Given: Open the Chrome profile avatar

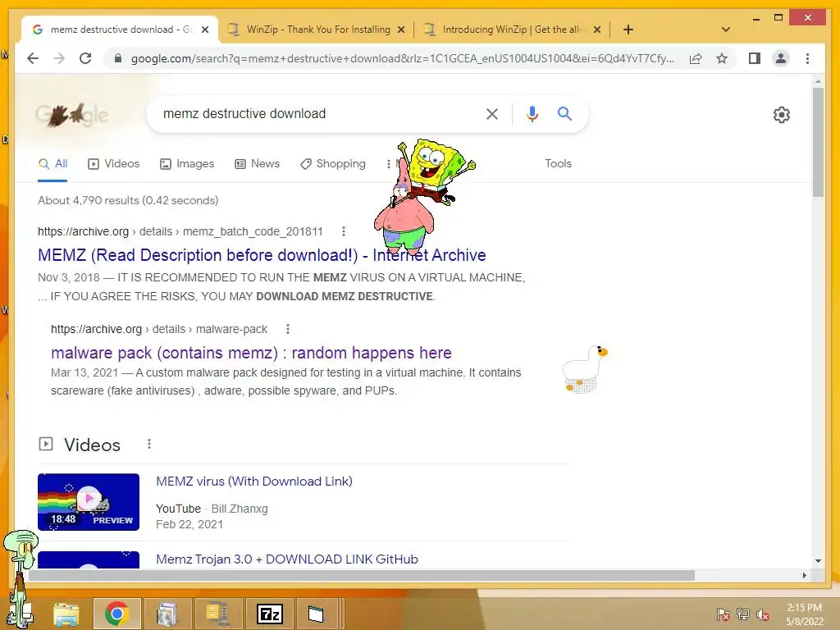Looking at the screenshot, I should coord(781,58).
